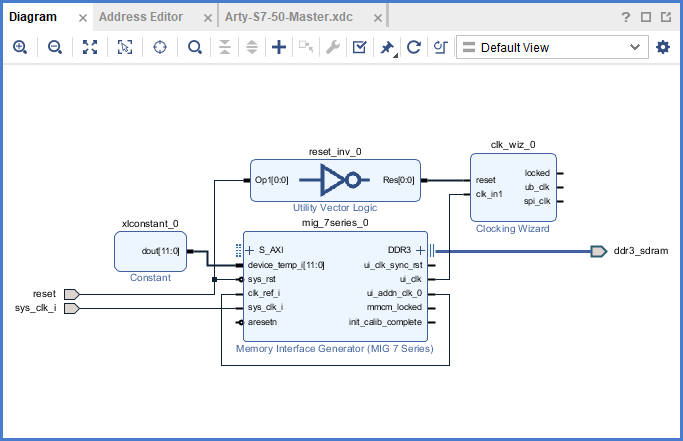Open the wrench customize block icon

[333, 47]
